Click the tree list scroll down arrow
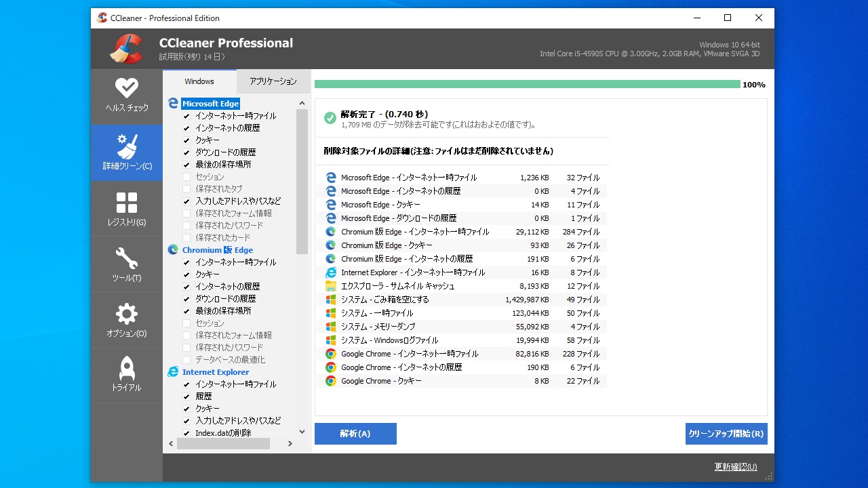This screenshot has width=868, height=488. 302,432
